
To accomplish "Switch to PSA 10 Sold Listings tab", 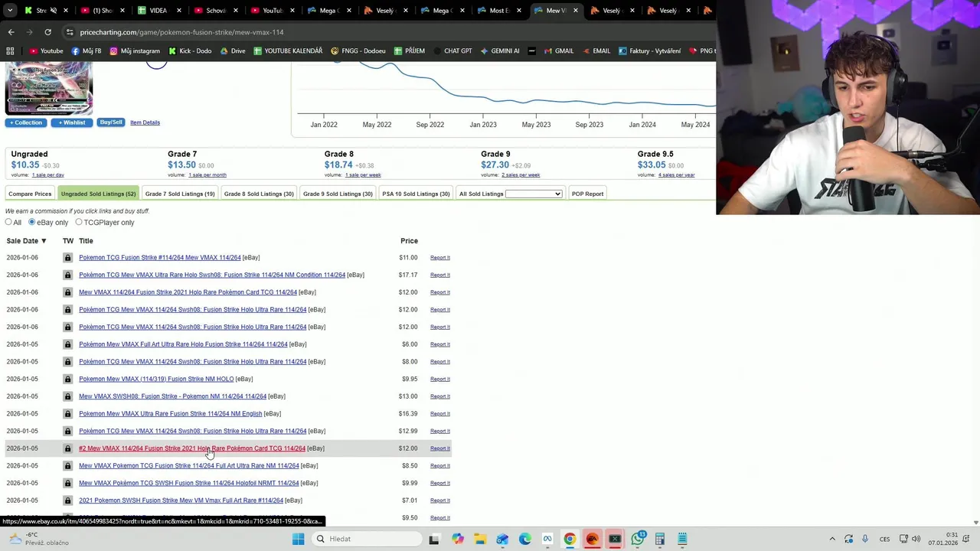I will 416,194.
